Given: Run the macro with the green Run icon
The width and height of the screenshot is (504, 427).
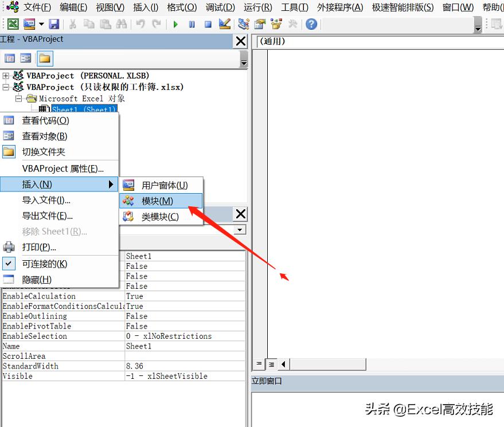Looking at the screenshot, I should tap(175, 24).
